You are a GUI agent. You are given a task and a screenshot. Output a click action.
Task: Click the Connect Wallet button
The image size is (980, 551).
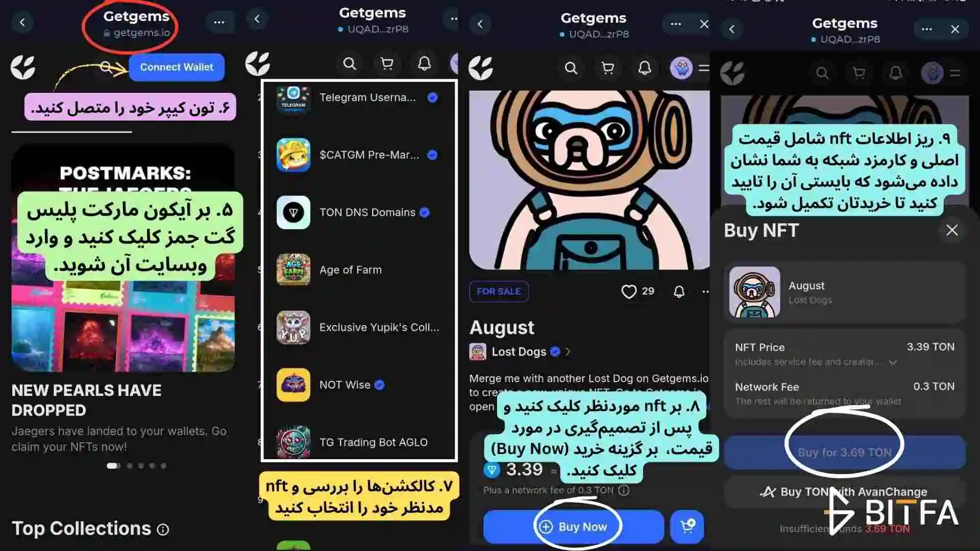175,67
